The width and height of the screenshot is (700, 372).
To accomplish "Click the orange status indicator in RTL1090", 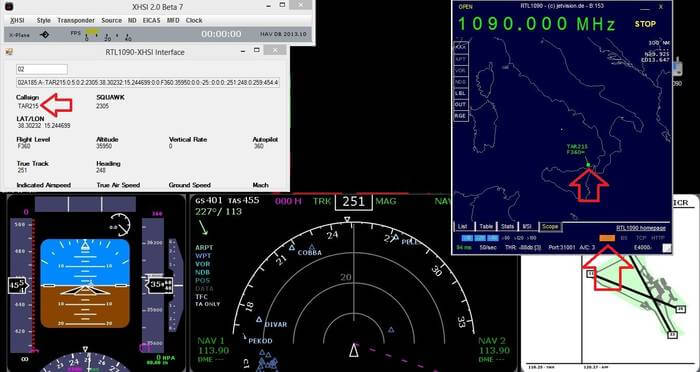I will [x=607, y=238].
